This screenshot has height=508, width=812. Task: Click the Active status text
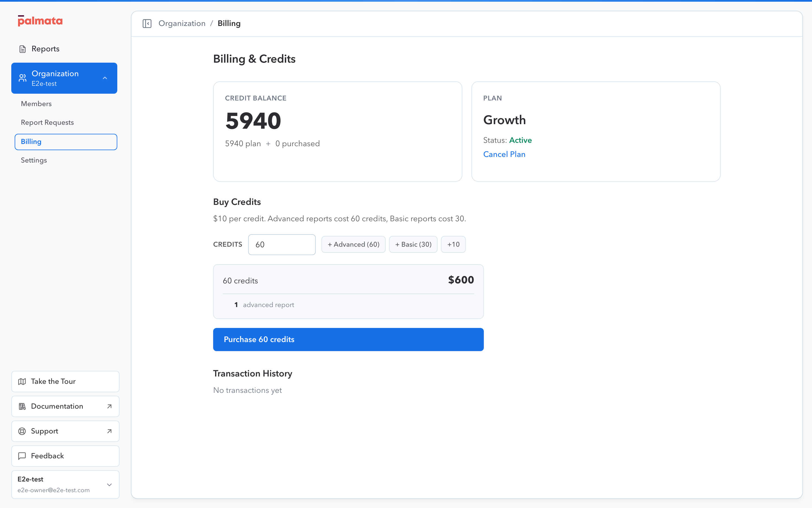pos(520,140)
